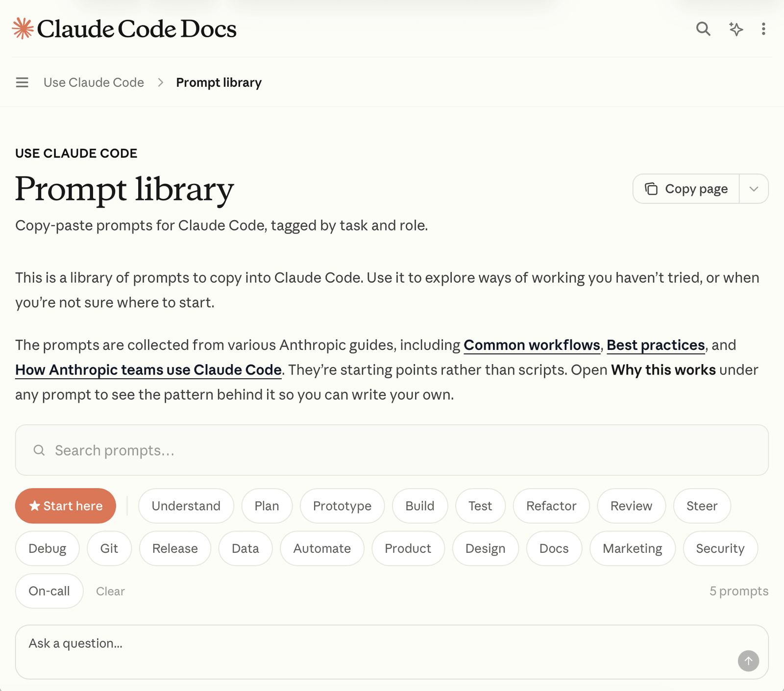Open How Anthropic teams use Claude Code
784x691 pixels.
coord(148,370)
